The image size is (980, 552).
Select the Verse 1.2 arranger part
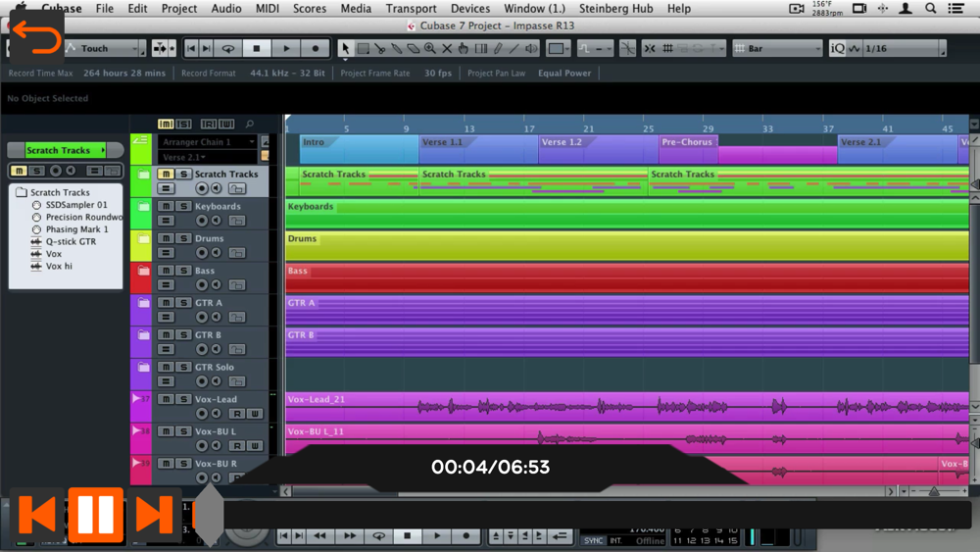[x=599, y=149]
